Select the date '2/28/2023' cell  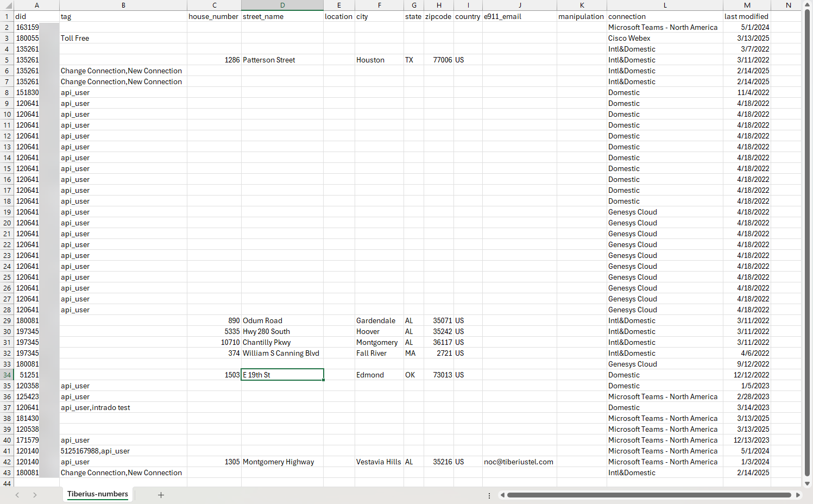pyautogui.click(x=747, y=396)
